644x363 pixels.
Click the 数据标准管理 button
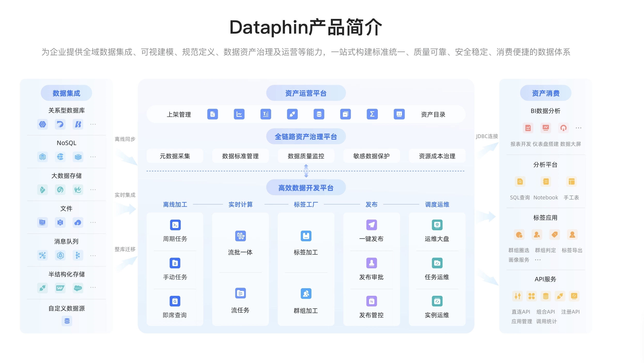pos(241,156)
